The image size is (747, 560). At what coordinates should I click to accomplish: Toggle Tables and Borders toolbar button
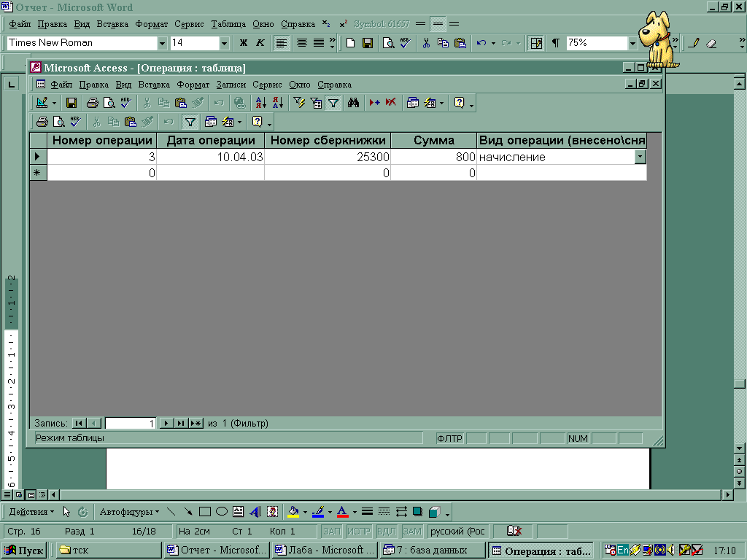pos(536,43)
